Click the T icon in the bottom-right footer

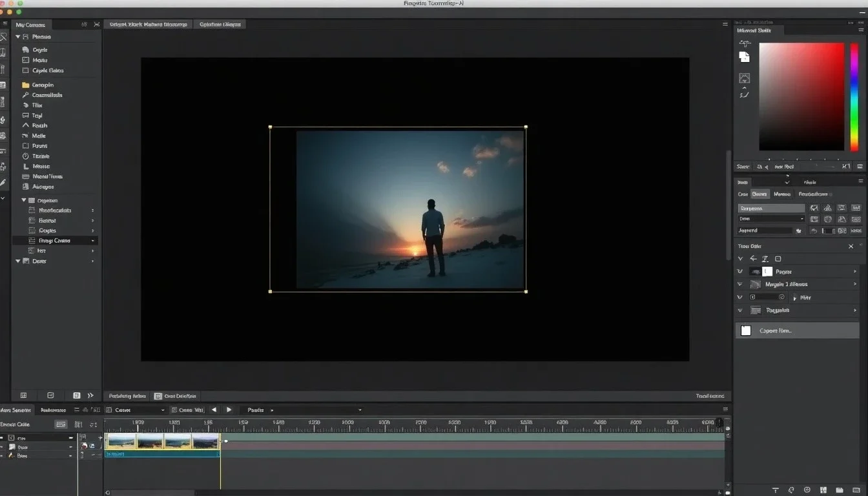[x=776, y=490]
